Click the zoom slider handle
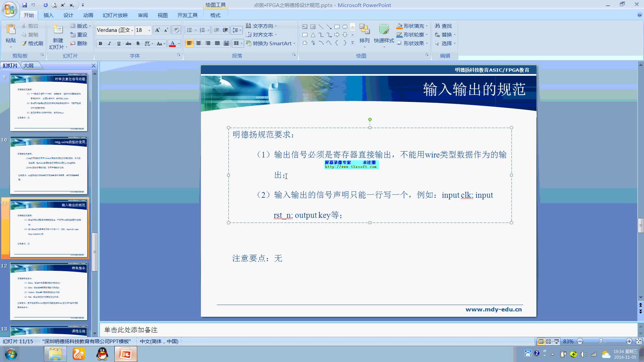The width and height of the screenshot is (644, 362). coord(601,341)
